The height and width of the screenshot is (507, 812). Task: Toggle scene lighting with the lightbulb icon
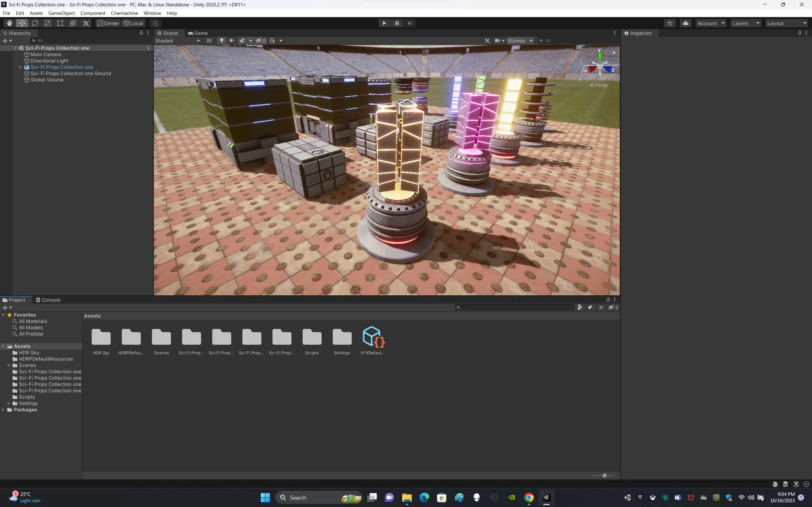tap(221, 41)
